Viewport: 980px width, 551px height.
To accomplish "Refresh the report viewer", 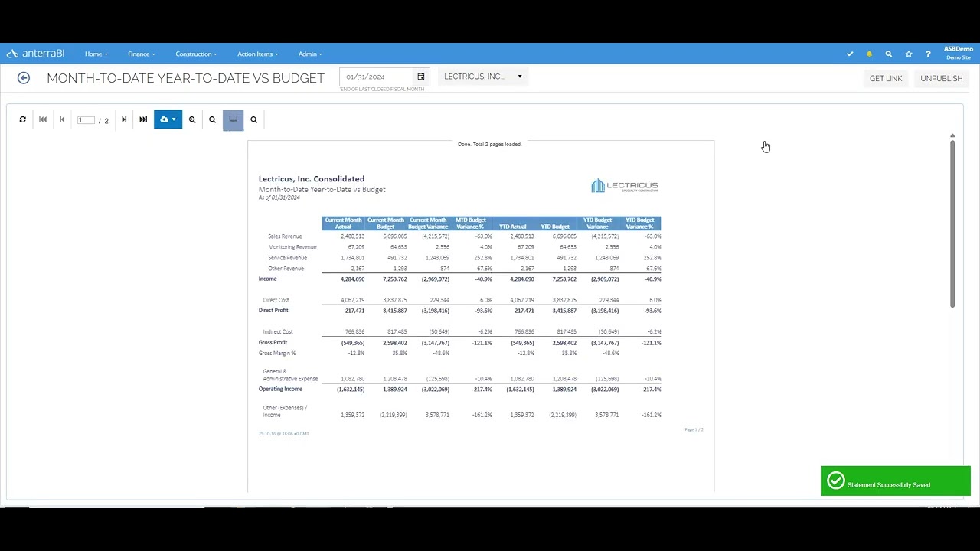I will (23, 119).
